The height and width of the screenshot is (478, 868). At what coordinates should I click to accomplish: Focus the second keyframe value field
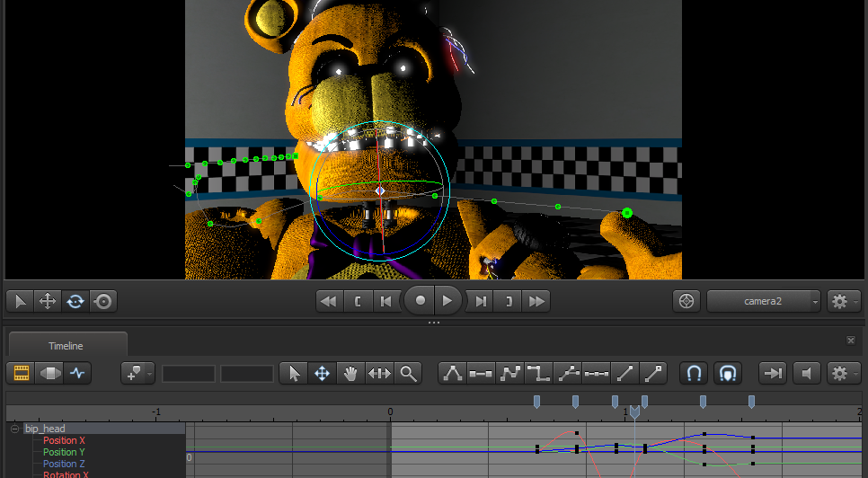point(247,374)
